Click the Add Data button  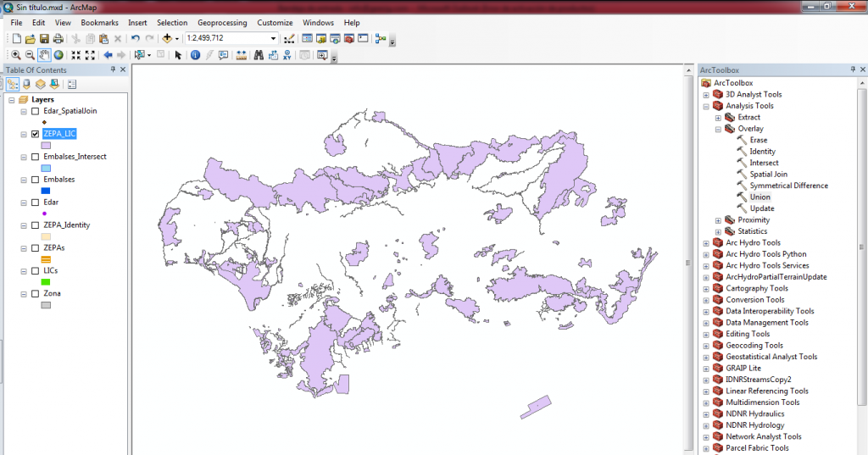coord(167,39)
